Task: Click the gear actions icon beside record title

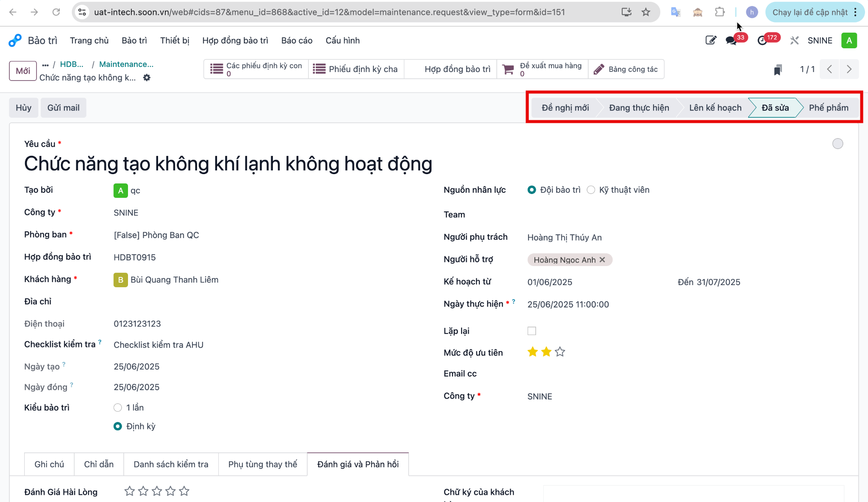Action: (147, 78)
